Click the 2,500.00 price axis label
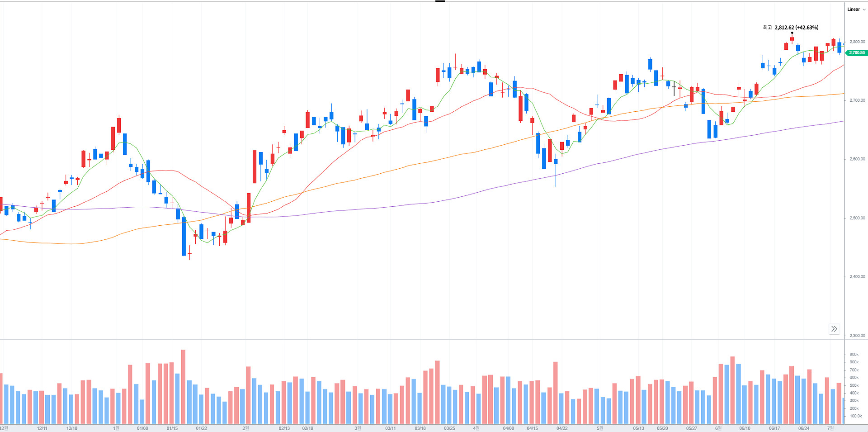This screenshot has height=432, width=868. pos(857,218)
